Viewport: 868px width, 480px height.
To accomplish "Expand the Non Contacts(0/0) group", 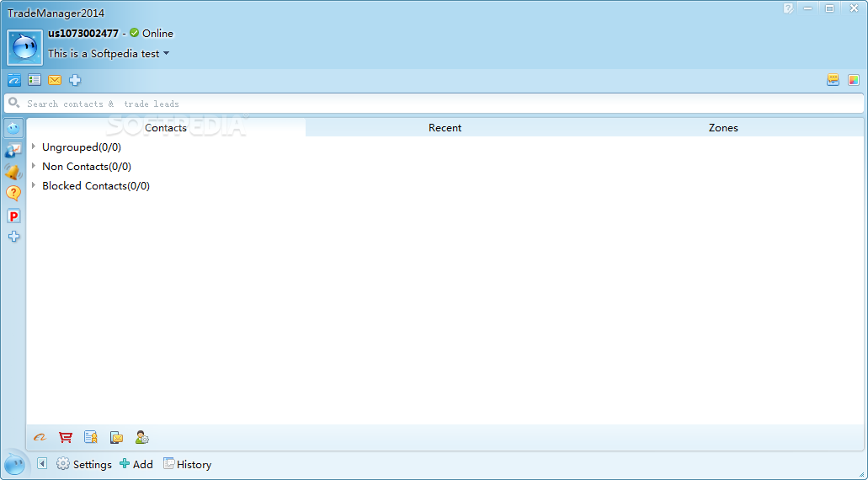I will click(34, 166).
